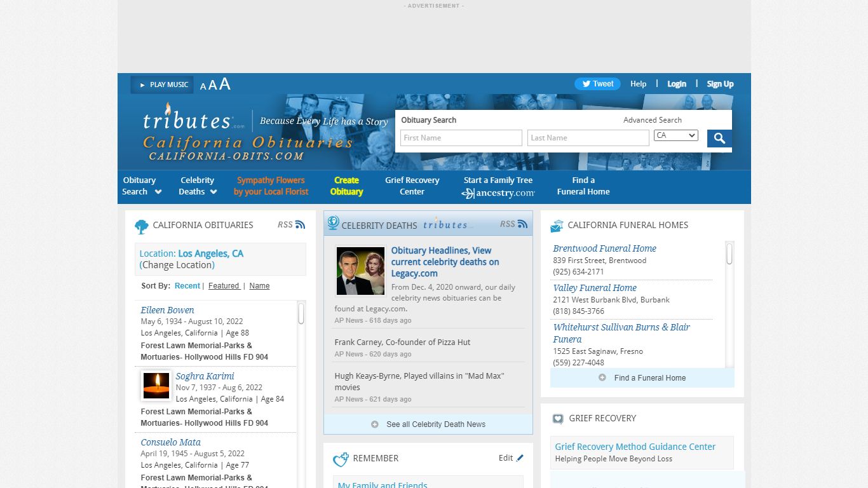
Task: Click the Tweet bird button
Action: pyautogui.click(x=598, y=84)
